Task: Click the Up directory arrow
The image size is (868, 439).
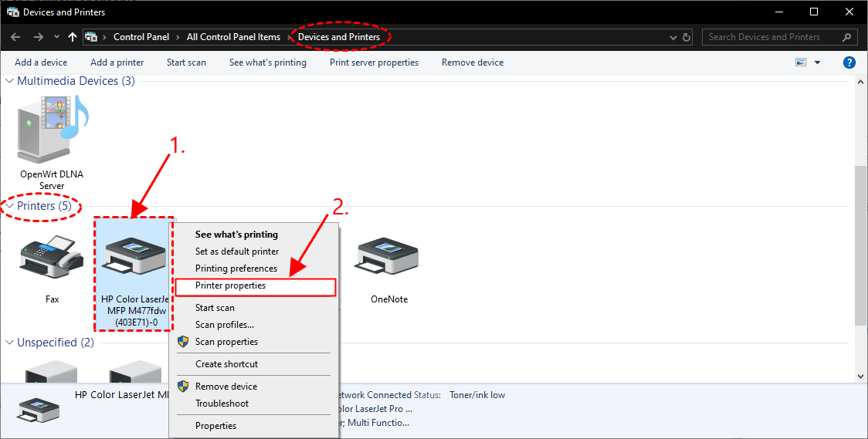Action: point(73,37)
